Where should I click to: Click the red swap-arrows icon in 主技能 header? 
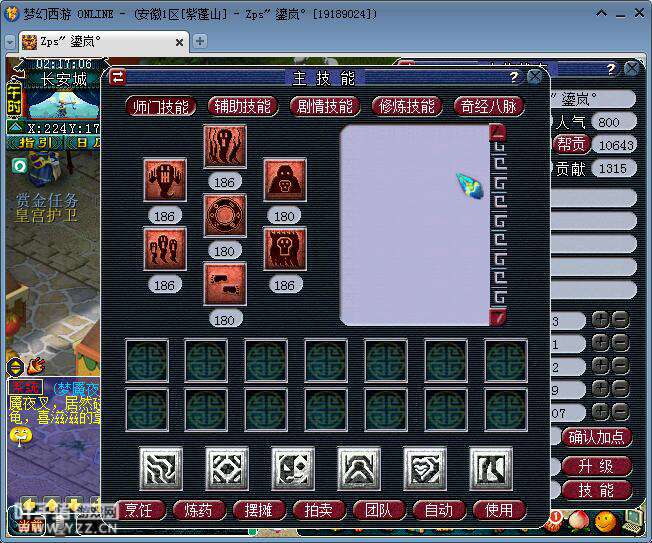[117, 77]
